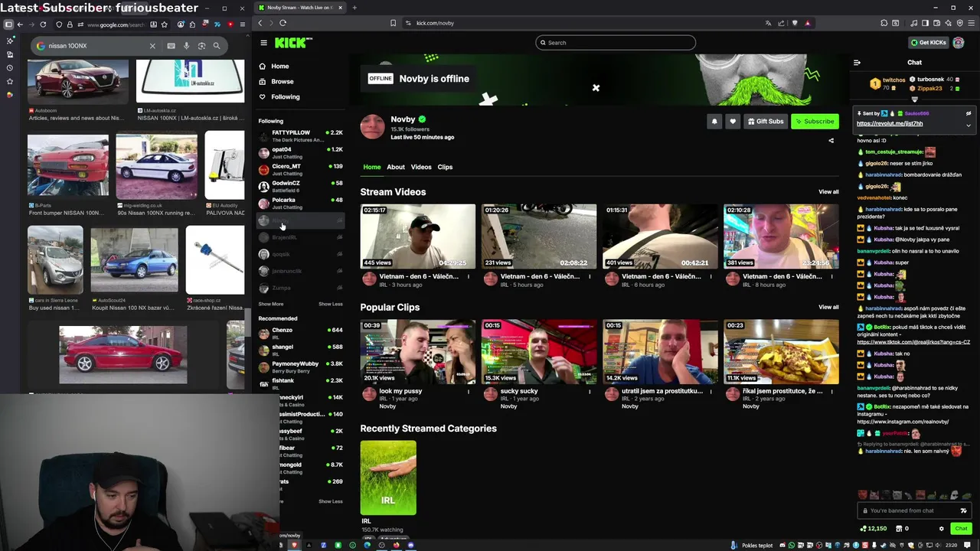The height and width of the screenshot is (551, 980).
Task: Open the pinned revolut.me link
Action: 889,123
